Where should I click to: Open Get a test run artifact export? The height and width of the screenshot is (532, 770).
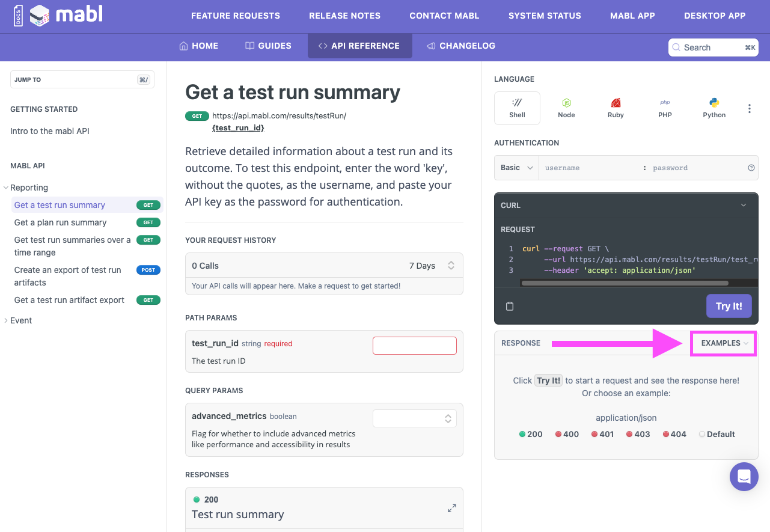pos(87,300)
